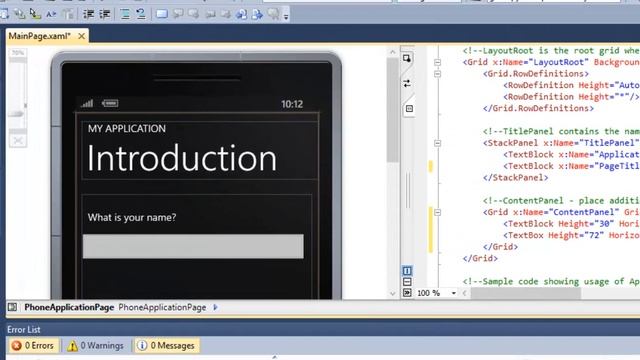
Task: Click toolbar icon before decrease indent
Action: (68, 14)
